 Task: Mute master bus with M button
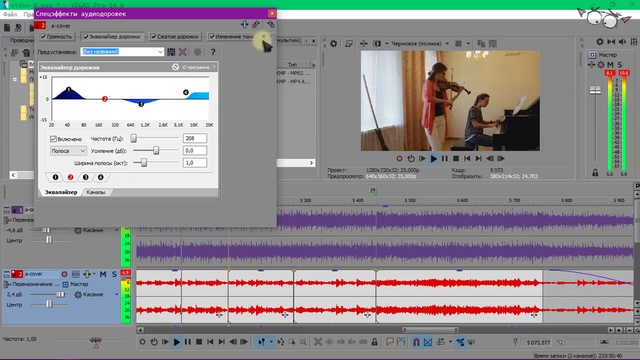pos(610,64)
